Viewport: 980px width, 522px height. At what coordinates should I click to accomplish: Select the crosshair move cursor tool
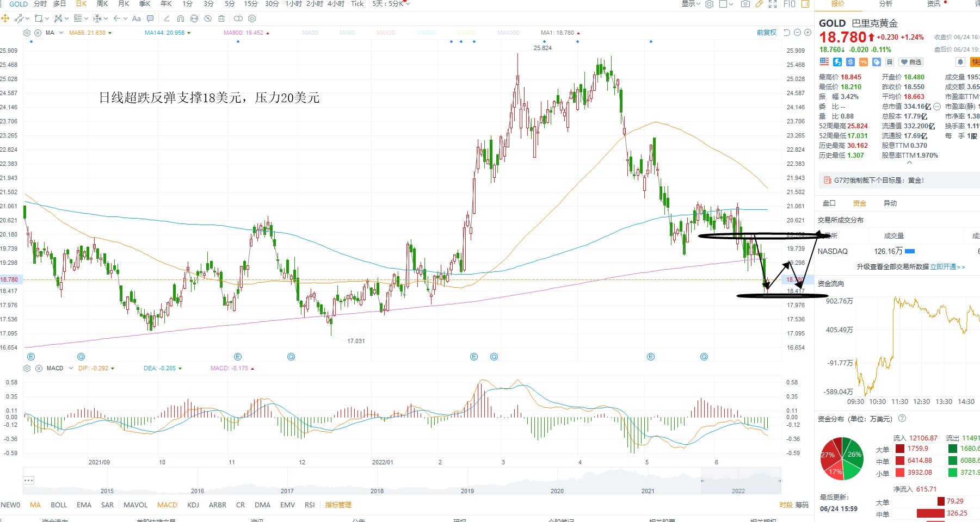5,18
